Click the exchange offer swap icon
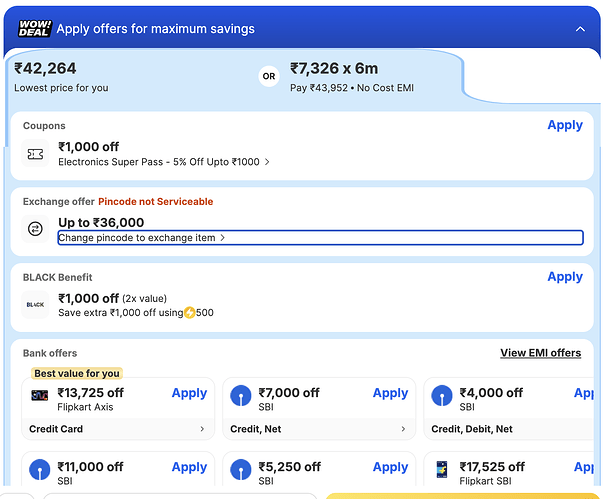Screen dimensions: 606x499 [x=36, y=229]
